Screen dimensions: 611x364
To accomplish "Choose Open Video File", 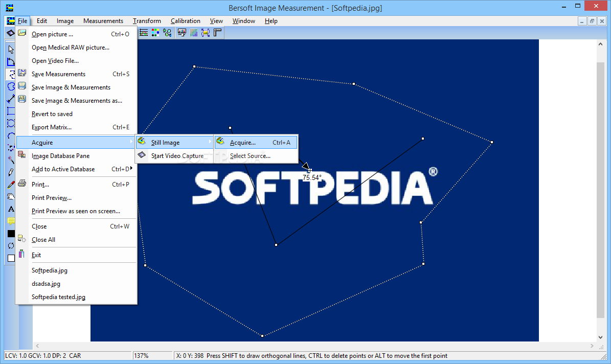I will 76,60.
